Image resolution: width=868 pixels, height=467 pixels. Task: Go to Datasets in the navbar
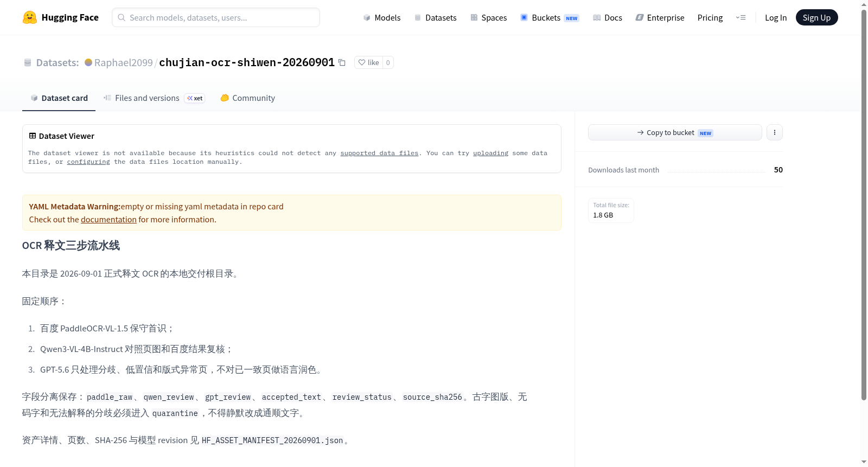click(436, 17)
